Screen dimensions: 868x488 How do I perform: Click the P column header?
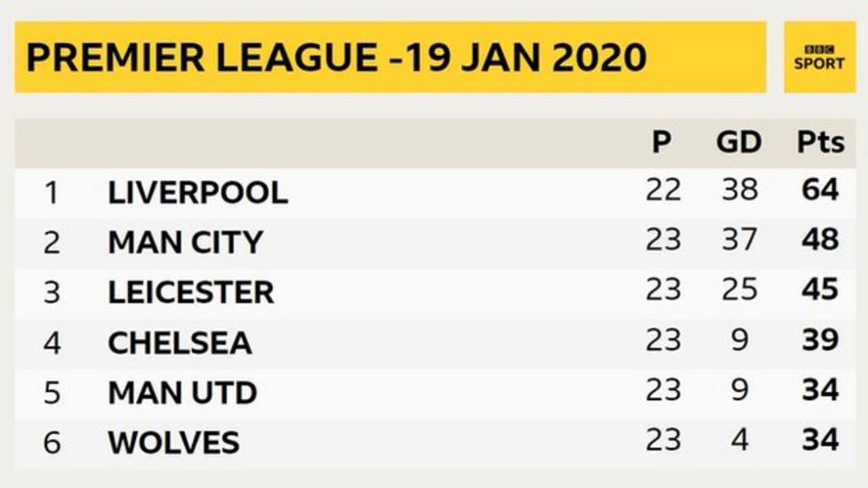662,142
